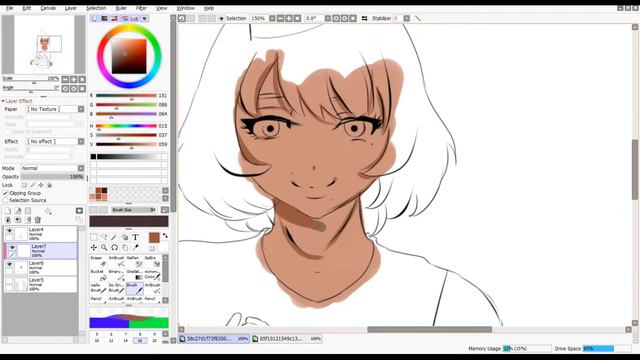Image resolution: width=640 pixels, height=360 pixels.
Task: Collapse the Layer Effect section
Action: tap(3, 101)
